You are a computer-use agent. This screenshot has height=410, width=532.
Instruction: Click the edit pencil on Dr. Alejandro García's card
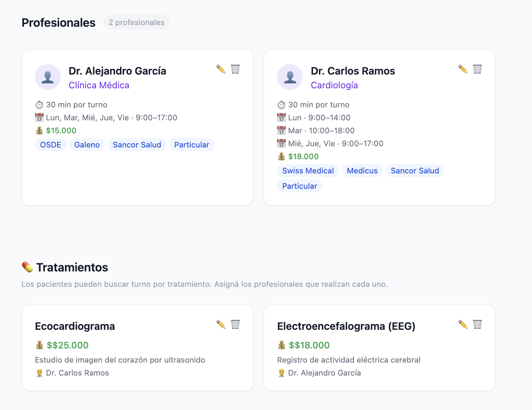221,69
